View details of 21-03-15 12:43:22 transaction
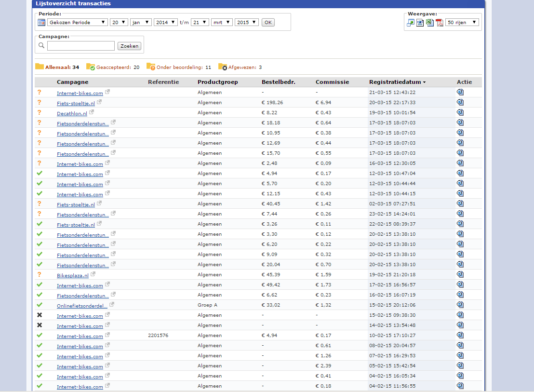Image resolution: width=534 pixels, height=392 pixels. pos(460,92)
